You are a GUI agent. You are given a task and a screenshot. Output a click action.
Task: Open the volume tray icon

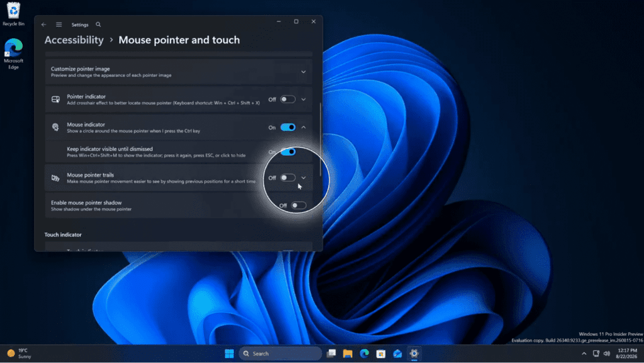(607, 354)
